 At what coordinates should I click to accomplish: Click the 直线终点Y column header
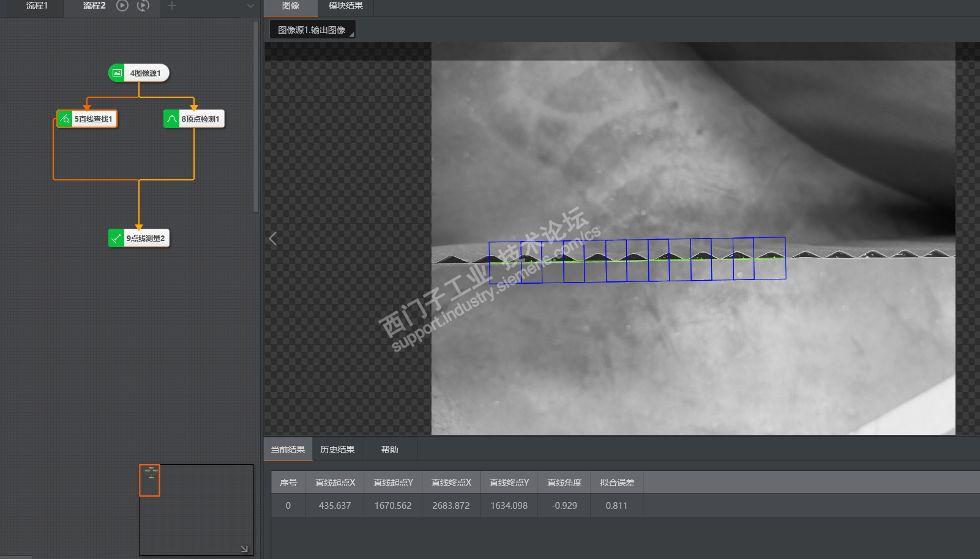pos(509,483)
